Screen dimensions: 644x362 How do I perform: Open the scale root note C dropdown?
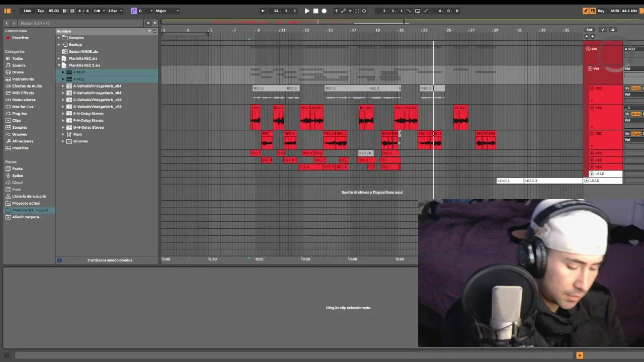(x=145, y=11)
